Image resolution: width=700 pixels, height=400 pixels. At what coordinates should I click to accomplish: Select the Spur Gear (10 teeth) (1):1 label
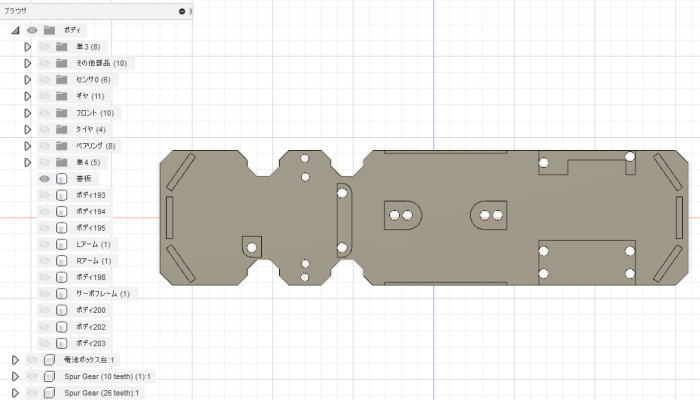108,377
